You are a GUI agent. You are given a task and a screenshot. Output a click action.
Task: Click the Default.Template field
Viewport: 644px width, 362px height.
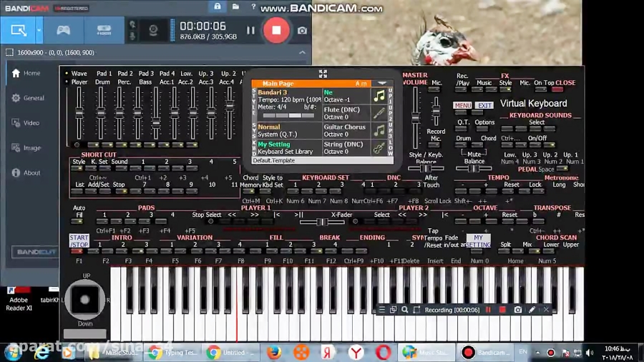pos(323,160)
